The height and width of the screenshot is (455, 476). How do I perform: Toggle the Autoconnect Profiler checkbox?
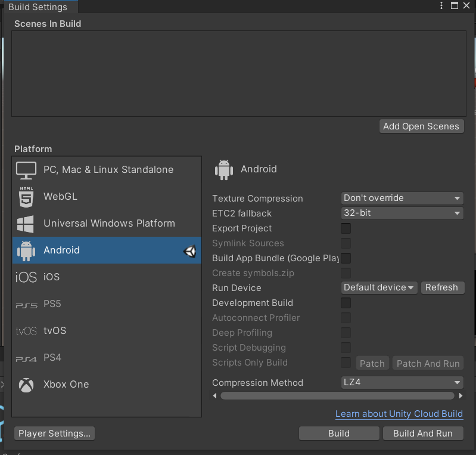tap(346, 318)
